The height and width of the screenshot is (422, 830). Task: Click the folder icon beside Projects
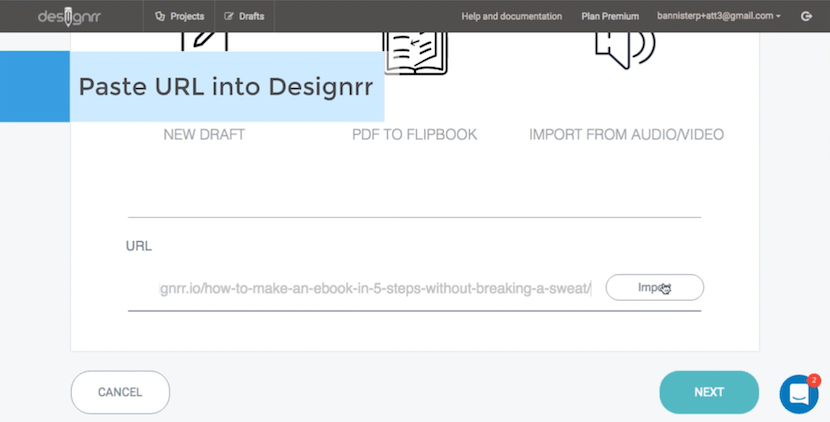[160, 16]
